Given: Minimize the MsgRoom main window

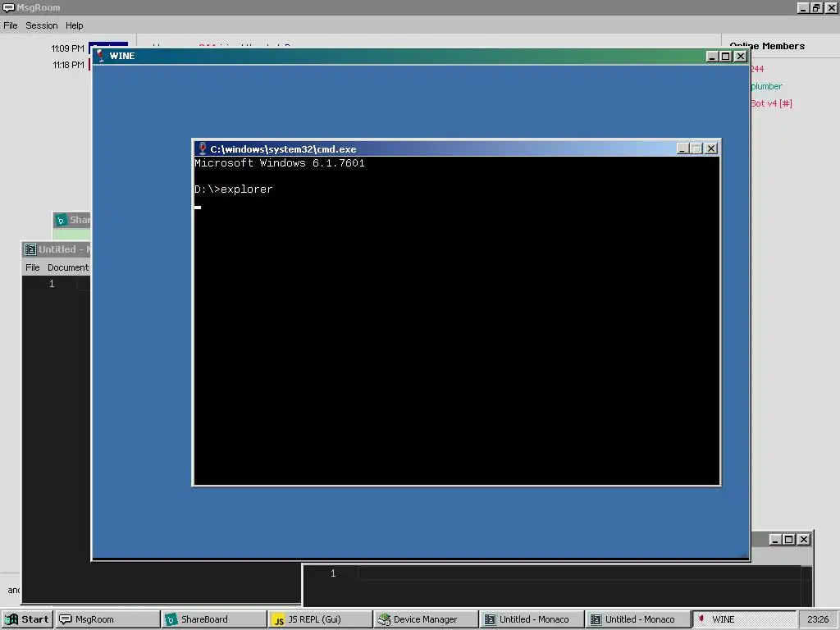Looking at the screenshot, I should [802, 7].
